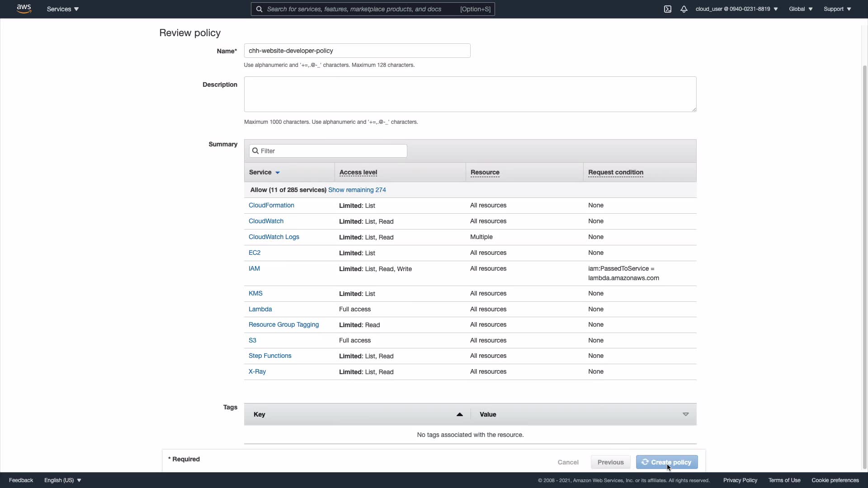Change language via the English (US) selector
Screen dimensions: 868x488
click(x=63, y=480)
